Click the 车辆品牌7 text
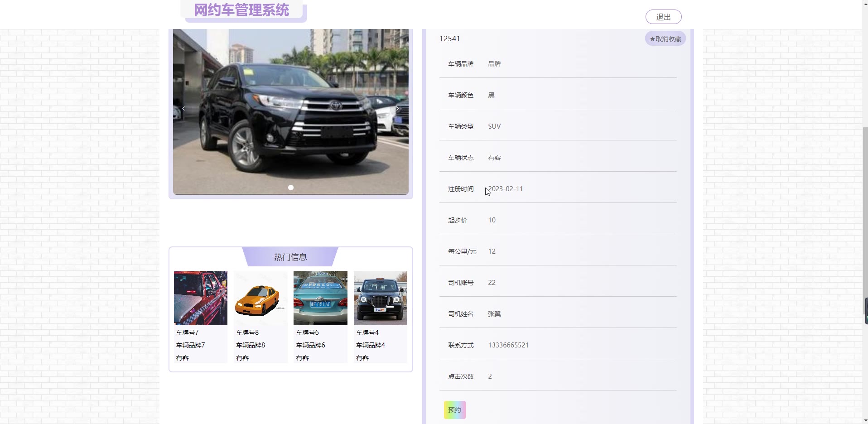Image resolution: width=868 pixels, height=424 pixels. click(190, 345)
